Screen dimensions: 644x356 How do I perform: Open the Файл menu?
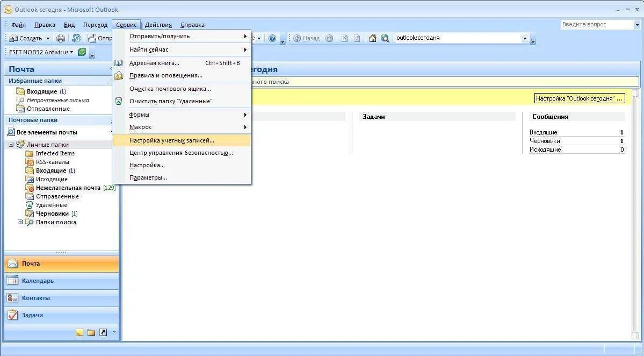18,25
